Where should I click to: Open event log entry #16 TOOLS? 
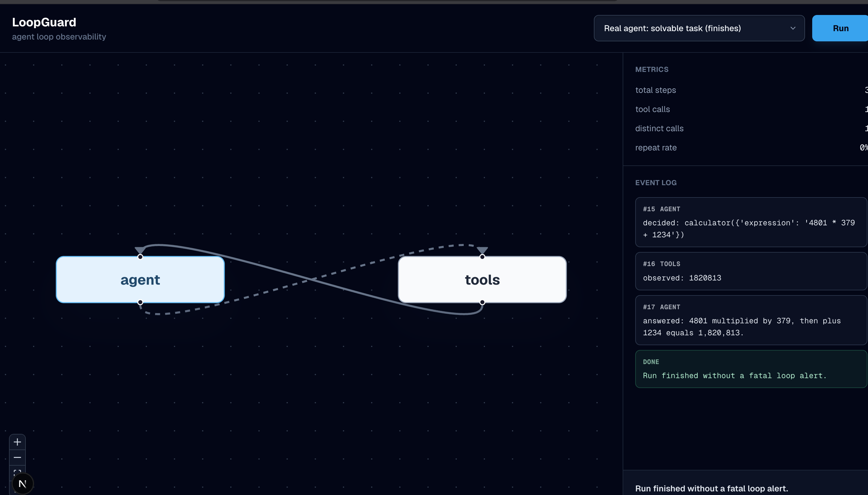click(x=751, y=271)
